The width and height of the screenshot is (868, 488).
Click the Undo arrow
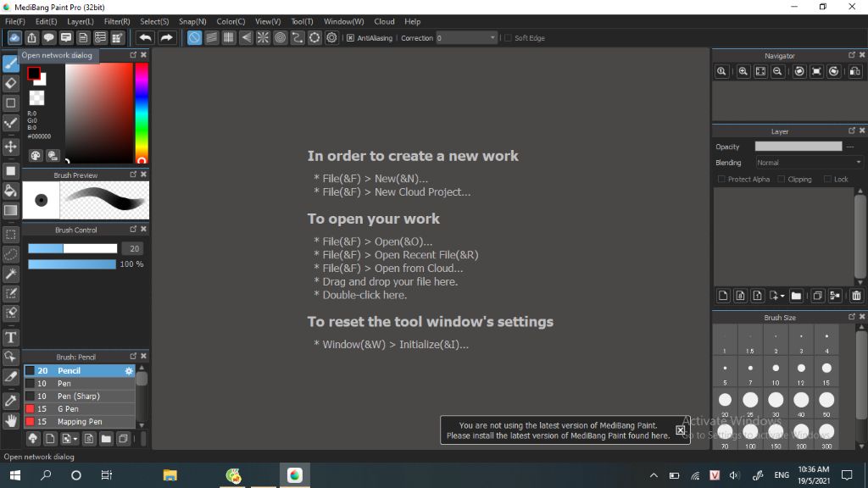(x=146, y=37)
